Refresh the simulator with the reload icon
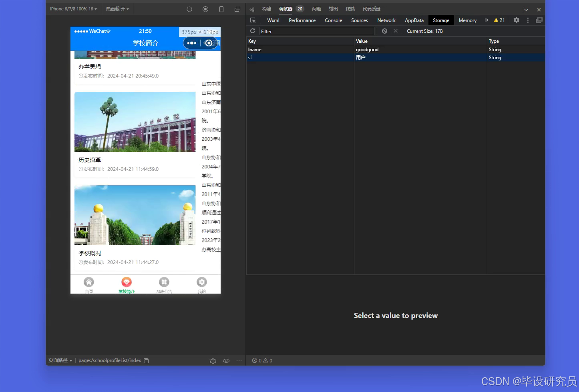 pos(189,9)
